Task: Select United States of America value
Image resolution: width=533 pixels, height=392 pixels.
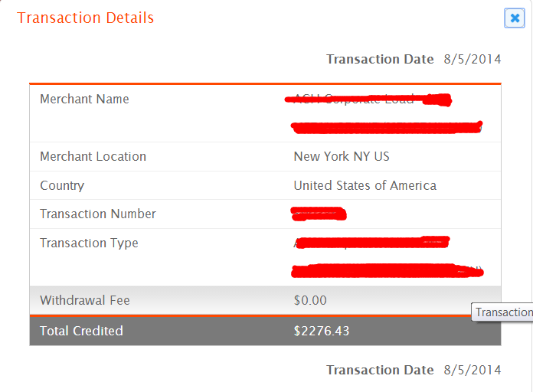Action: click(365, 185)
